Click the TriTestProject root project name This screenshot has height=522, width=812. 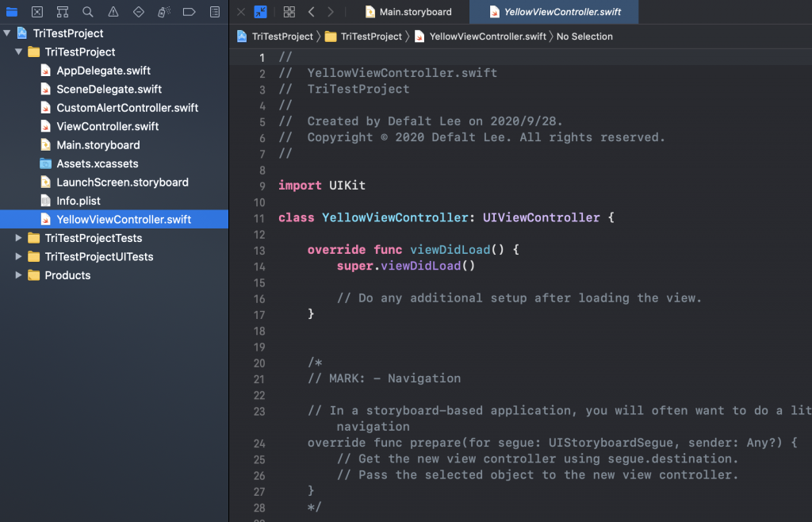(x=68, y=33)
